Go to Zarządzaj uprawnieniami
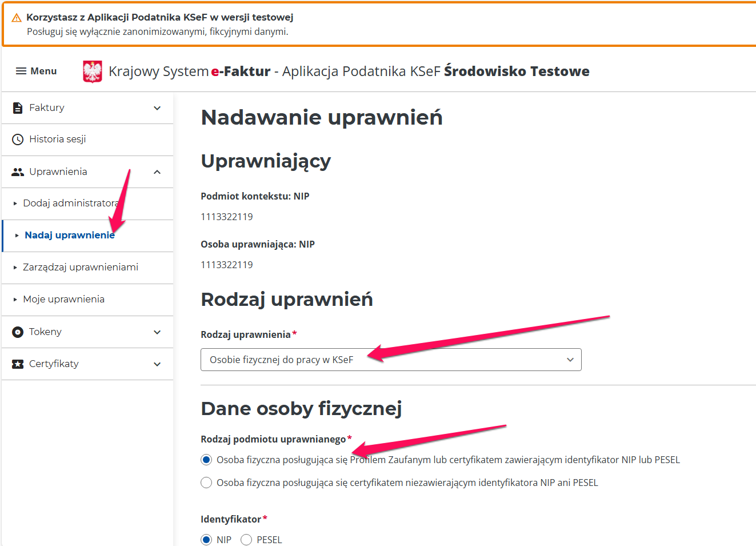Screen dimensions: 756x546 (81, 268)
